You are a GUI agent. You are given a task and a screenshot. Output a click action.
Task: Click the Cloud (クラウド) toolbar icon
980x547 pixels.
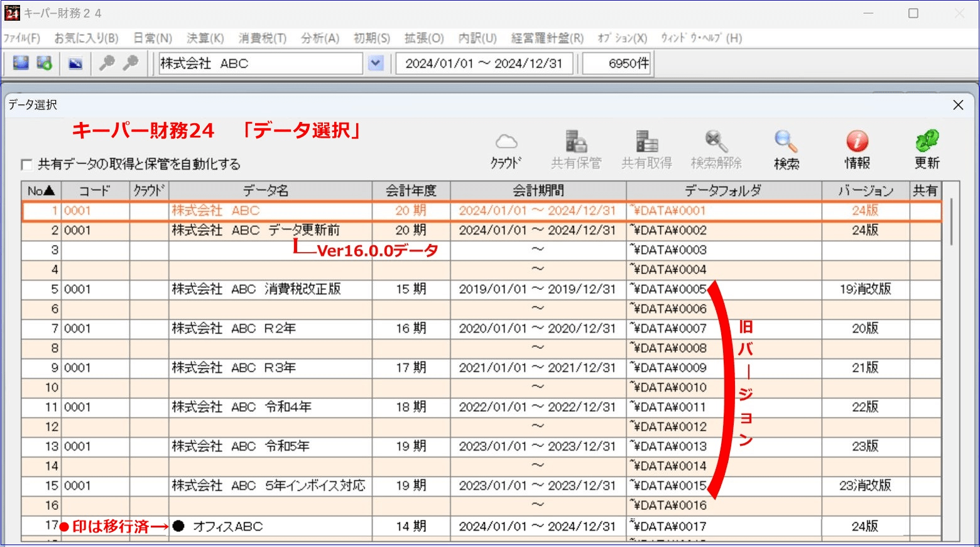tap(506, 150)
